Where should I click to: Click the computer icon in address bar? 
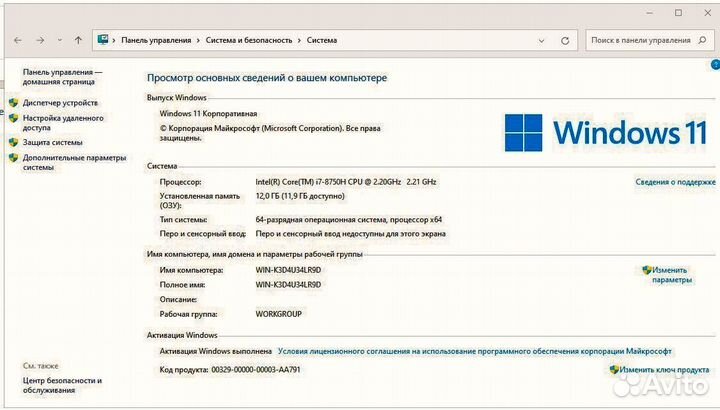pyautogui.click(x=103, y=40)
